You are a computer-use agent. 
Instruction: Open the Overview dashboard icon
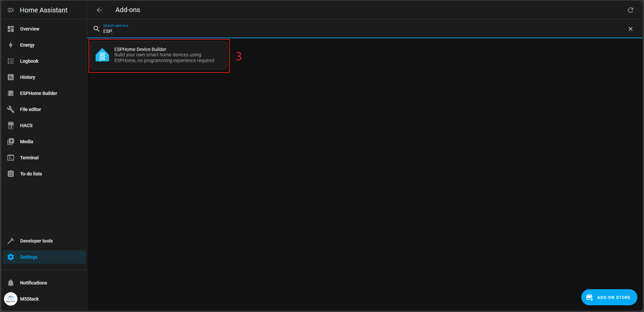pyautogui.click(x=11, y=29)
